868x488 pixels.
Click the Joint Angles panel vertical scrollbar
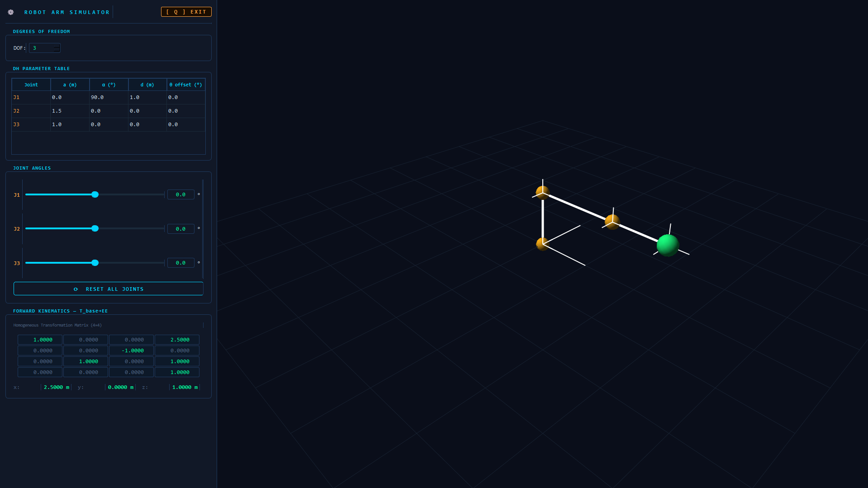point(203,229)
